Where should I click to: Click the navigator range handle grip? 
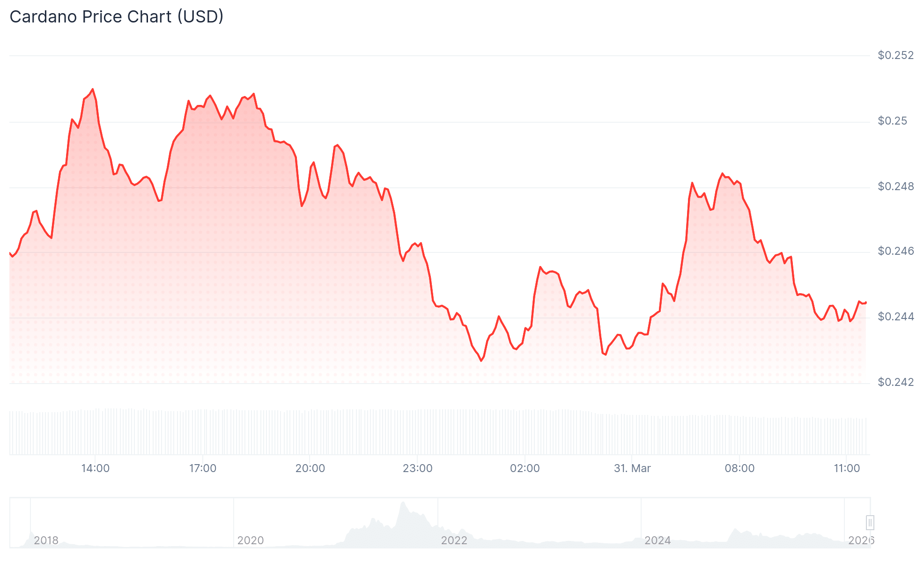pyautogui.click(x=870, y=522)
